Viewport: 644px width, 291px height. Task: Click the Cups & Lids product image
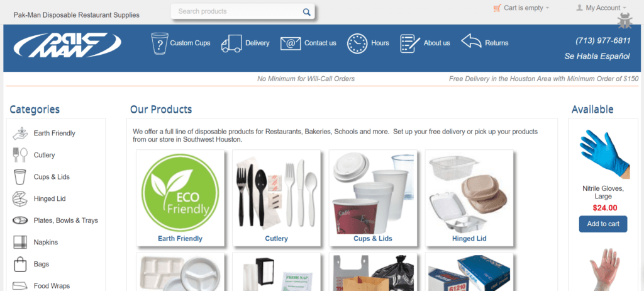tap(373, 193)
